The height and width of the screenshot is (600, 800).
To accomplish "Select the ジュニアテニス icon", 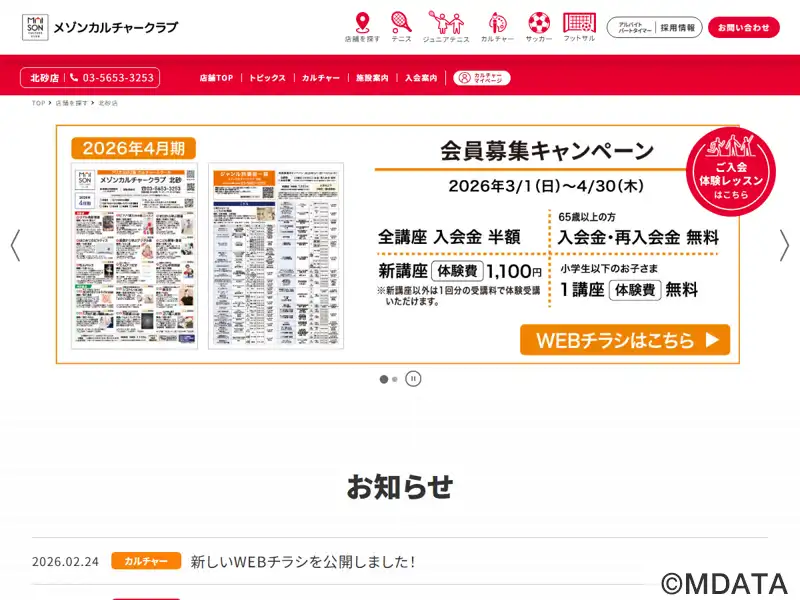I will pyautogui.click(x=446, y=24).
